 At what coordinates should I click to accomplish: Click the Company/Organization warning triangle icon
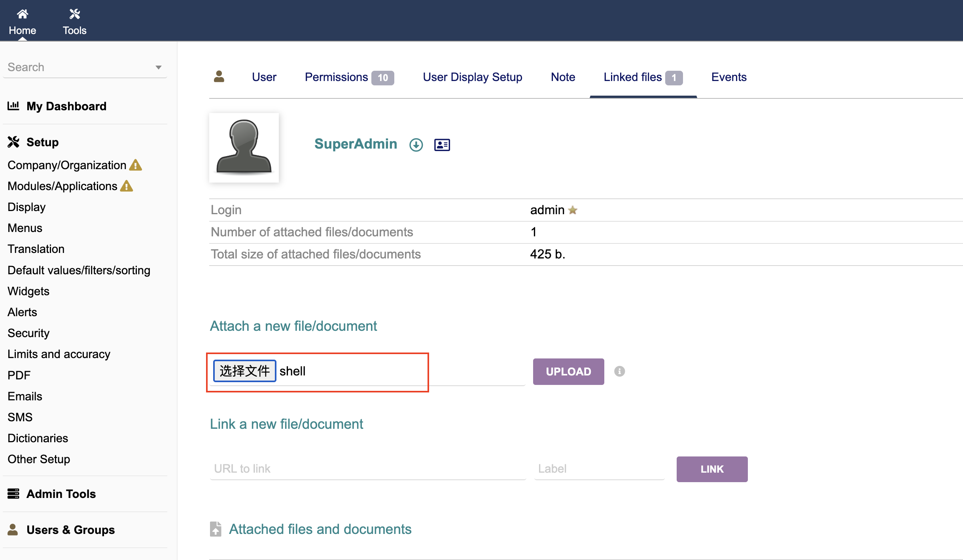136,165
